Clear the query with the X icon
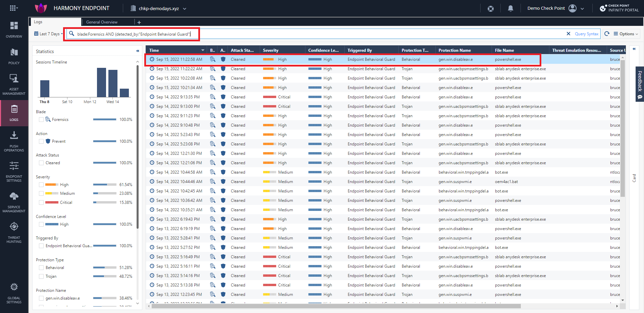 pos(568,34)
